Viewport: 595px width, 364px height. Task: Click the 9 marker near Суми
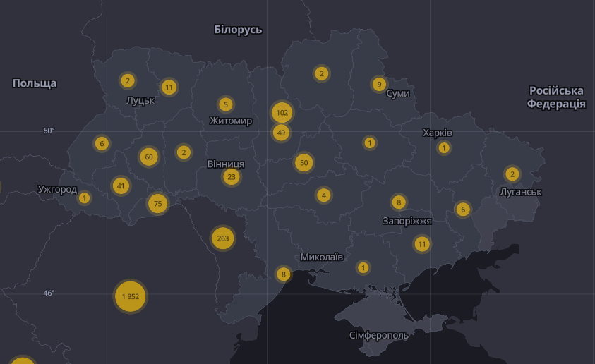coord(379,85)
